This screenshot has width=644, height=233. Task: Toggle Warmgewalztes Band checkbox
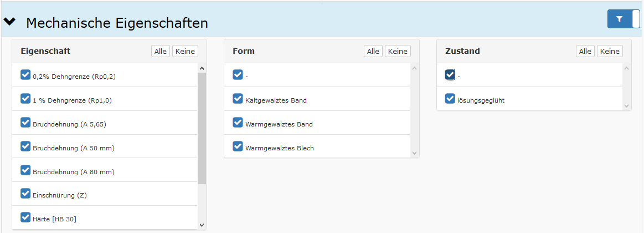238,123
